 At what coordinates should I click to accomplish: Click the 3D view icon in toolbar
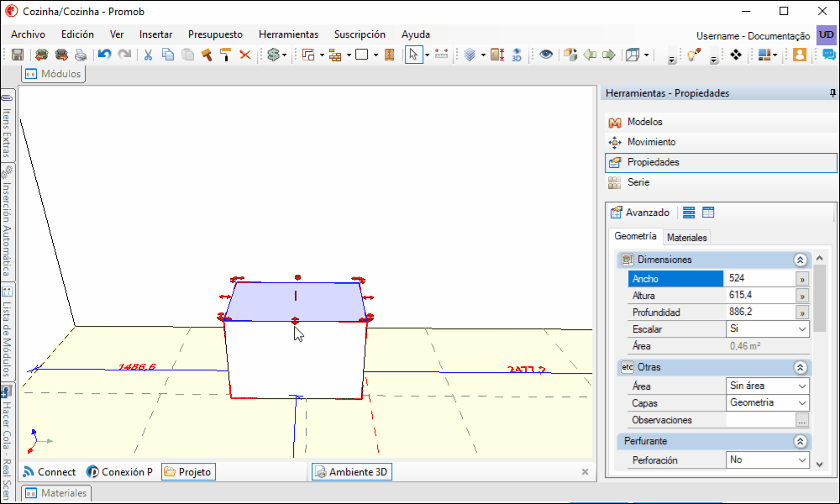click(x=517, y=55)
